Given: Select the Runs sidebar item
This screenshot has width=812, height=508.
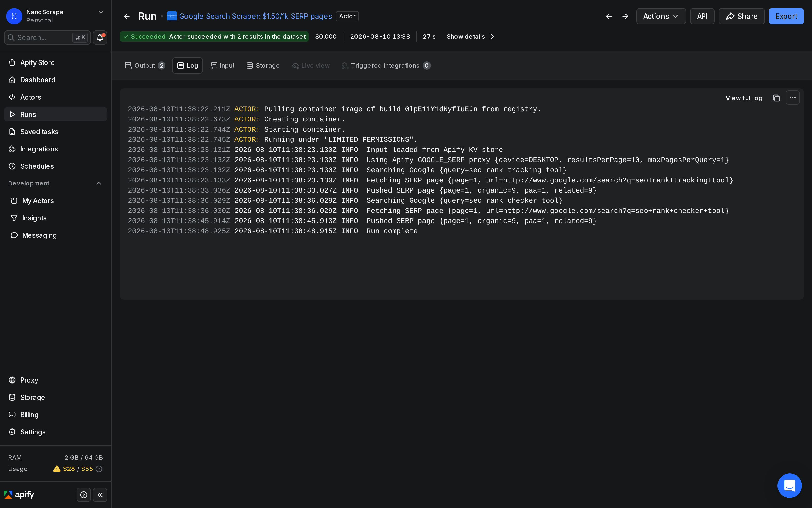Looking at the screenshot, I should pyautogui.click(x=55, y=114).
